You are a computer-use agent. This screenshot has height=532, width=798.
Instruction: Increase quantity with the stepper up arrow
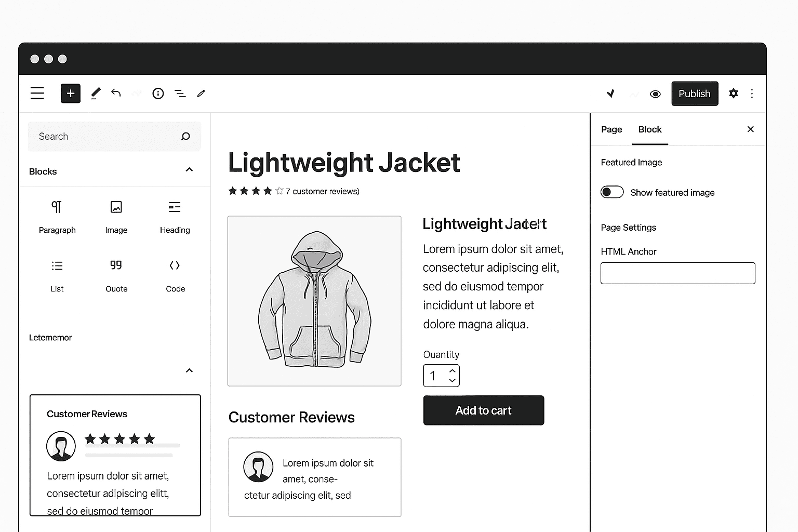click(x=453, y=370)
